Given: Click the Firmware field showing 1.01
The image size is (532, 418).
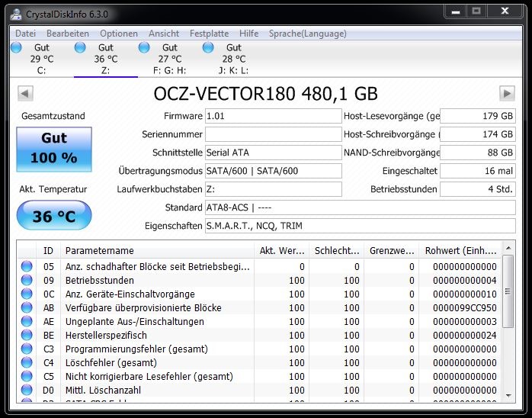Looking at the screenshot, I should tap(273, 116).
